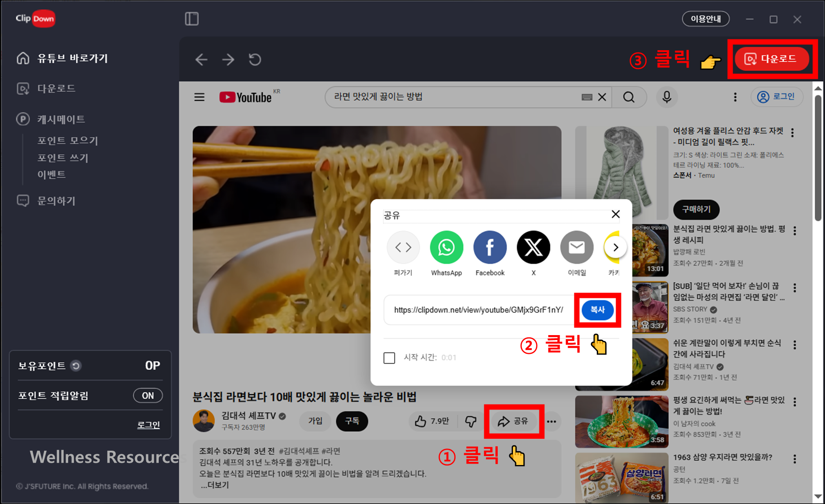The image size is (825, 504).
Task: Start voice search with the microphone
Action: coord(667,97)
